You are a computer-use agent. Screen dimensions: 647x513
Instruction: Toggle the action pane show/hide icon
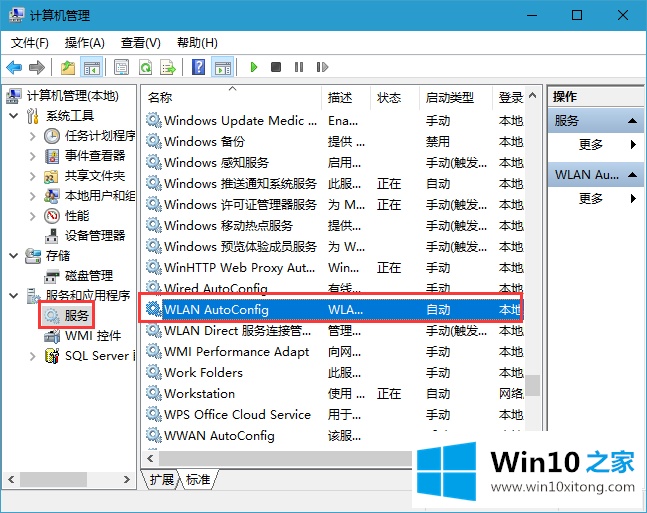(x=223, y=67)
